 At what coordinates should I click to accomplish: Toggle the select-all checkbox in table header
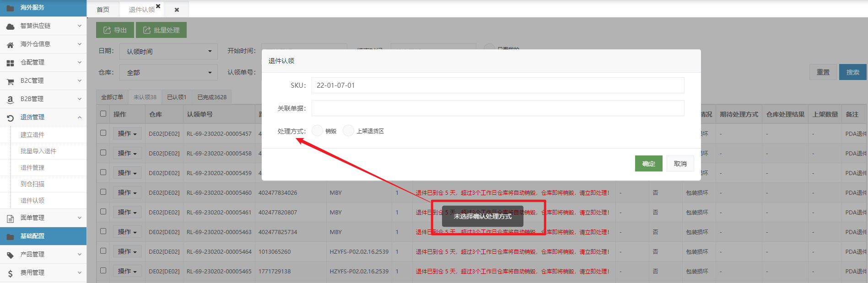[103, 113]
